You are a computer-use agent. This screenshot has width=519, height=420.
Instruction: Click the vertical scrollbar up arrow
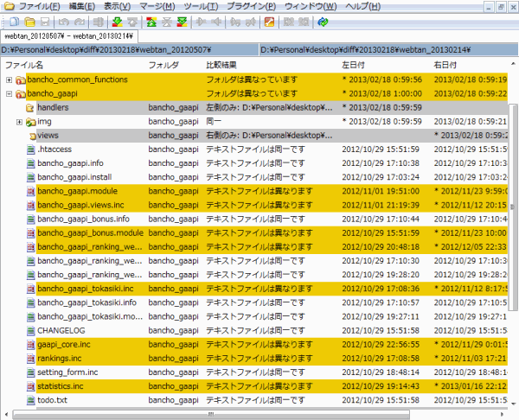coord(513,64)
